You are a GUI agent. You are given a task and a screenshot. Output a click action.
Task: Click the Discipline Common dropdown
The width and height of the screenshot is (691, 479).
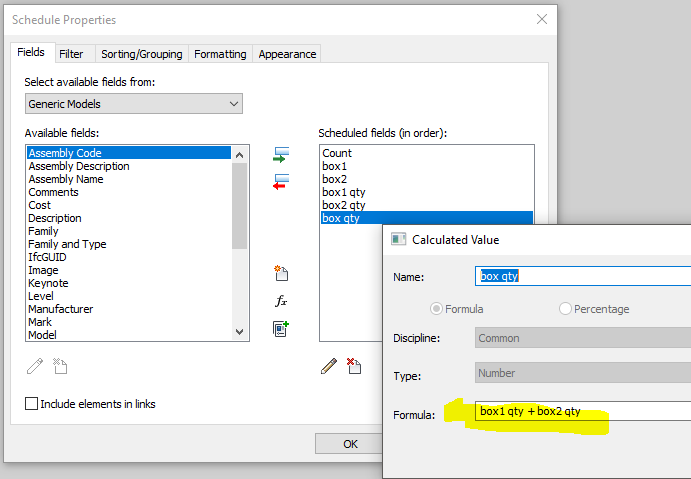[x=583, y=338]
